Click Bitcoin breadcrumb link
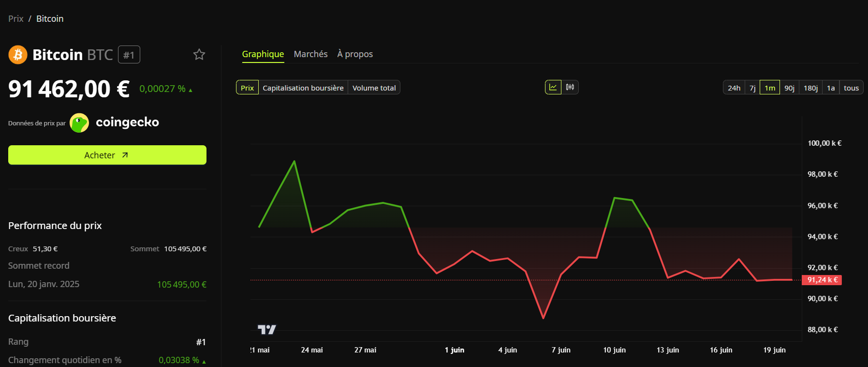 pos(50,18)
